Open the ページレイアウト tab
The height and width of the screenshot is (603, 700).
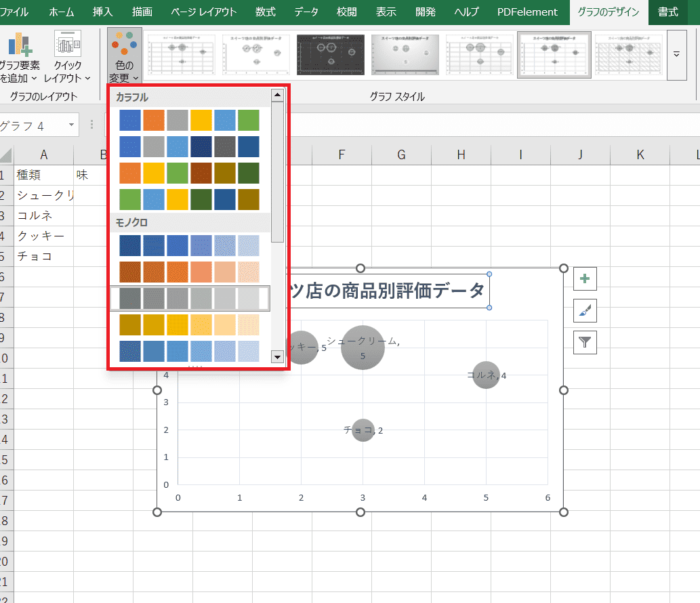tap(204, 12)
